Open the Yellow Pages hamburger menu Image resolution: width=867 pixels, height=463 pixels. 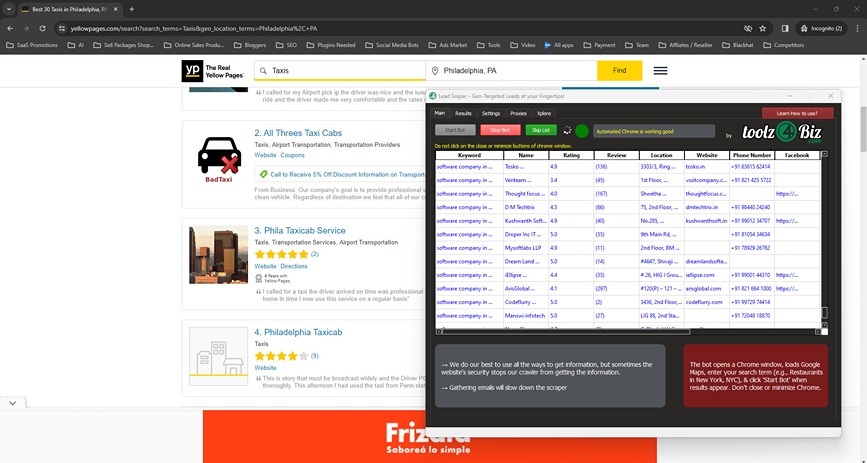[x=660, y=71]
